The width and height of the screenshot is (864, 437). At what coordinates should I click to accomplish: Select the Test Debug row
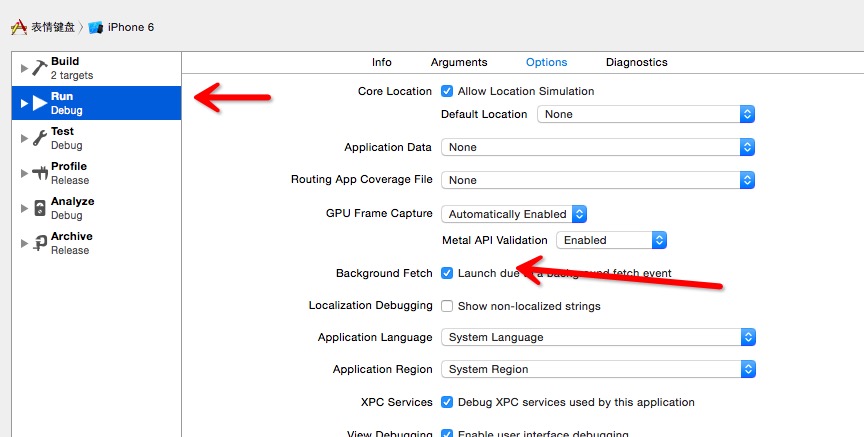(x=96, y=138)
